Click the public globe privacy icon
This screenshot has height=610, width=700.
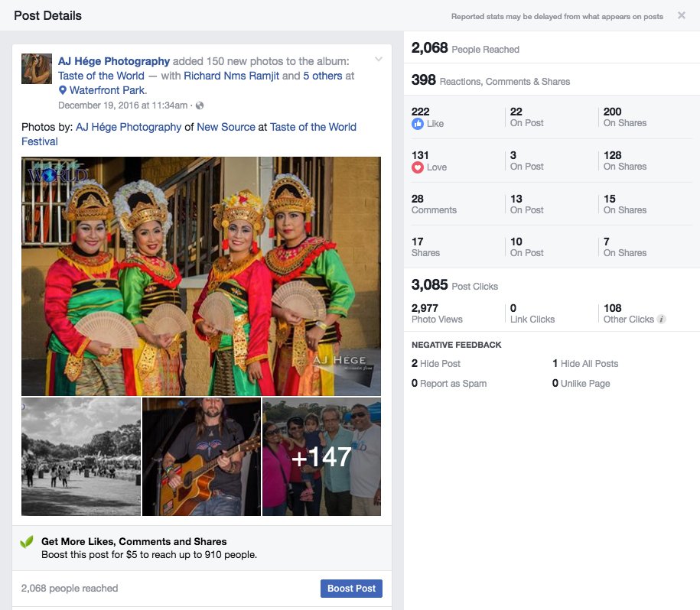coord(200,105)
